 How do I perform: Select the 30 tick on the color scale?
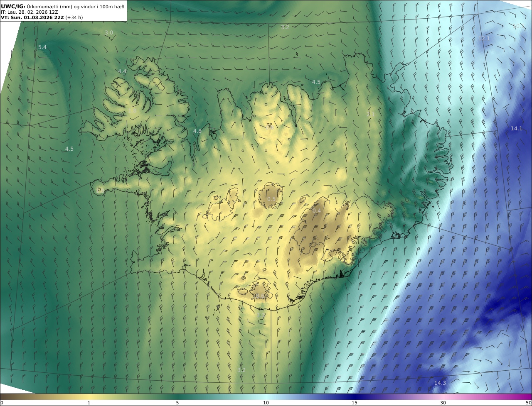(x=443, y=403)
